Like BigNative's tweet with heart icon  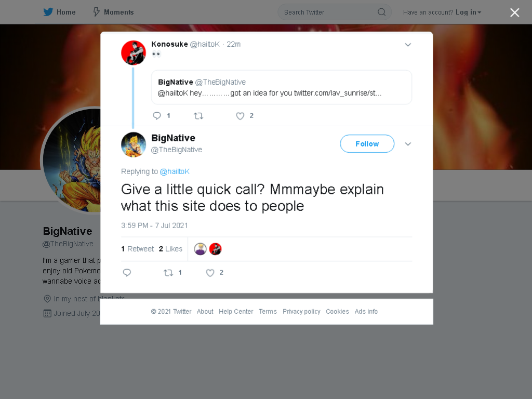point(210,273)
